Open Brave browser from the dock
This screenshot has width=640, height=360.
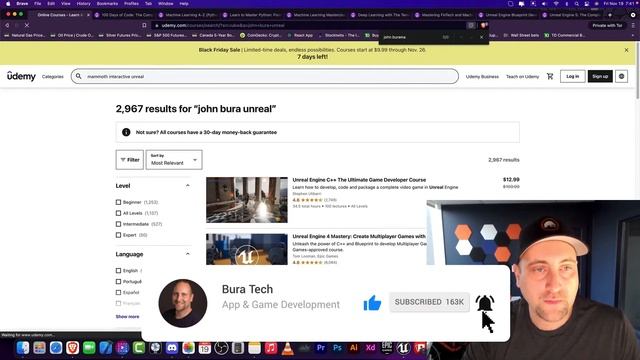[73, 348]
